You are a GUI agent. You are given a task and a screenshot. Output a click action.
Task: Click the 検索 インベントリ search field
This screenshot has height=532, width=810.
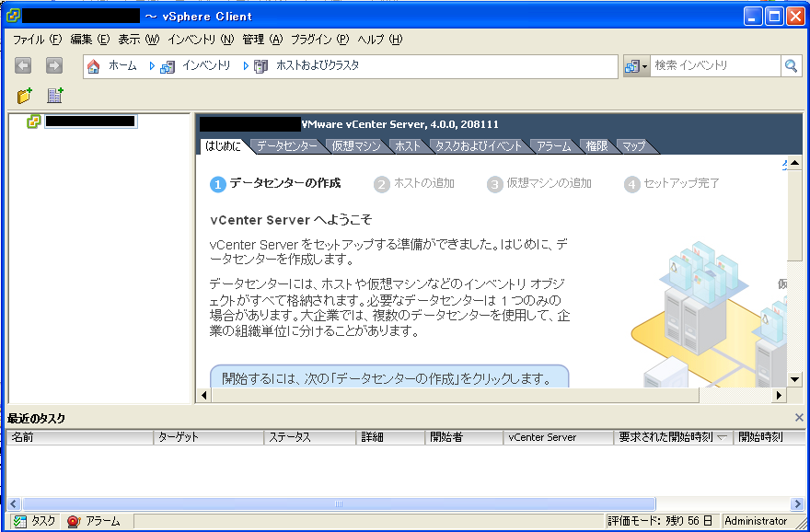(715, 65)
